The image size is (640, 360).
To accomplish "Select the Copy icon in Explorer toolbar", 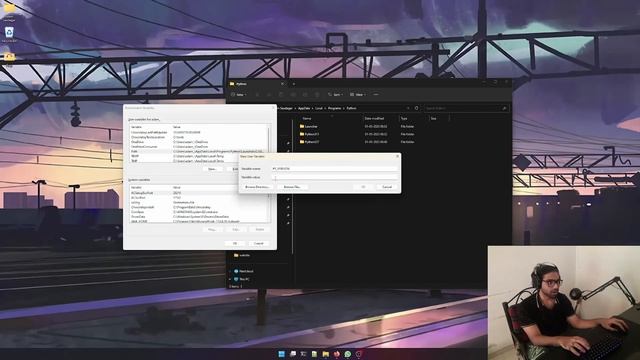I will point(269,94).
